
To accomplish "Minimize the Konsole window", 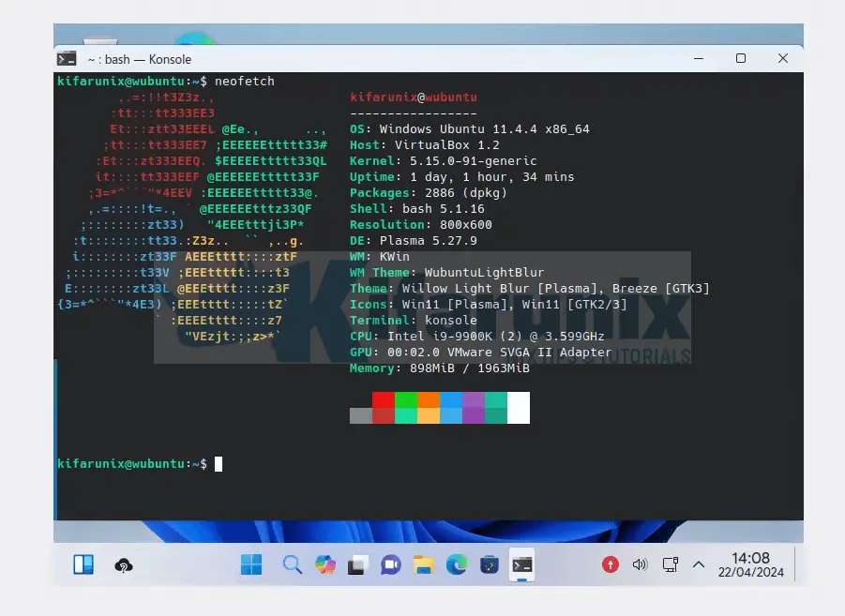I will [699, 58].
